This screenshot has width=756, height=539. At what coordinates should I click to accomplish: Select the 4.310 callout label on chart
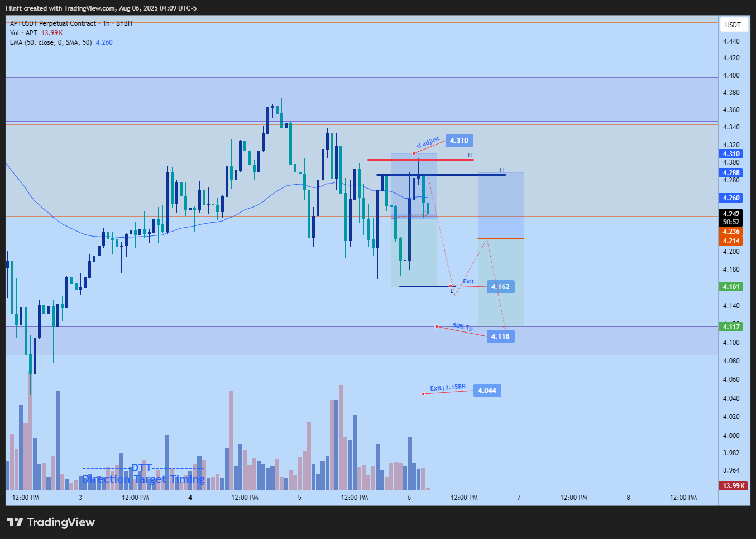coord(460,141)
